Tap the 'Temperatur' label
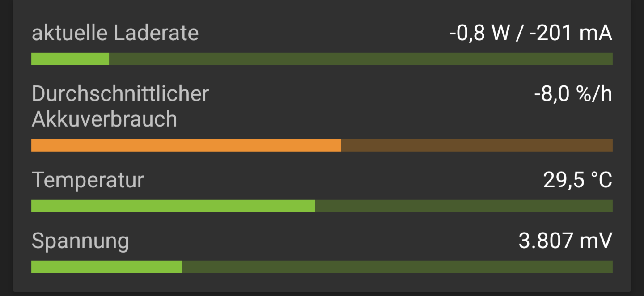 click(x=88, y=180)
